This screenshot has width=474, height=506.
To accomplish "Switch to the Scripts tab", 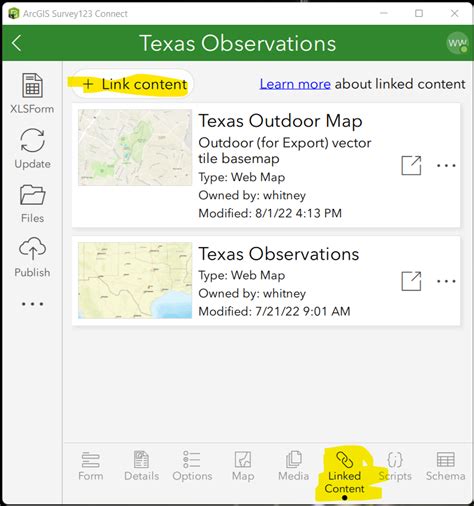I will [x=395, y=466].
